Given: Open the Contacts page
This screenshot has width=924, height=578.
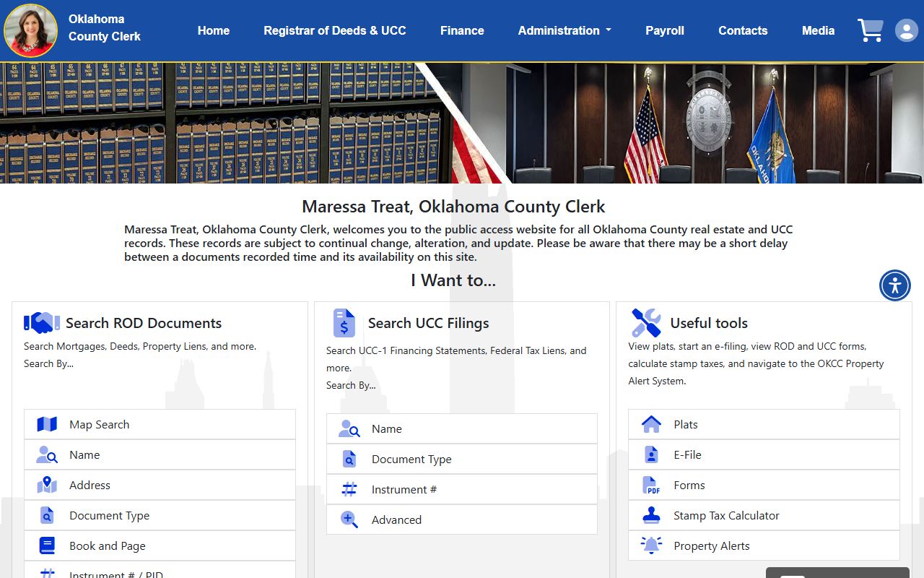Looking at the screenshot, I should (x=743, y=30).
